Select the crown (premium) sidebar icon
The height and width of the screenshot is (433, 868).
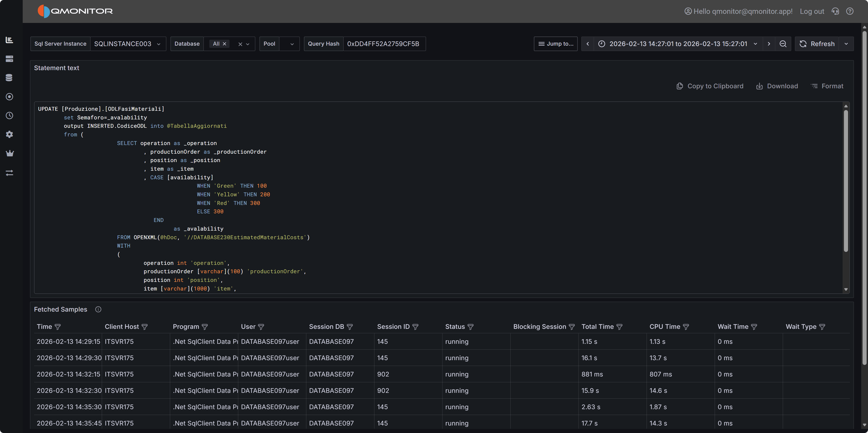click(x=10, y=153)
